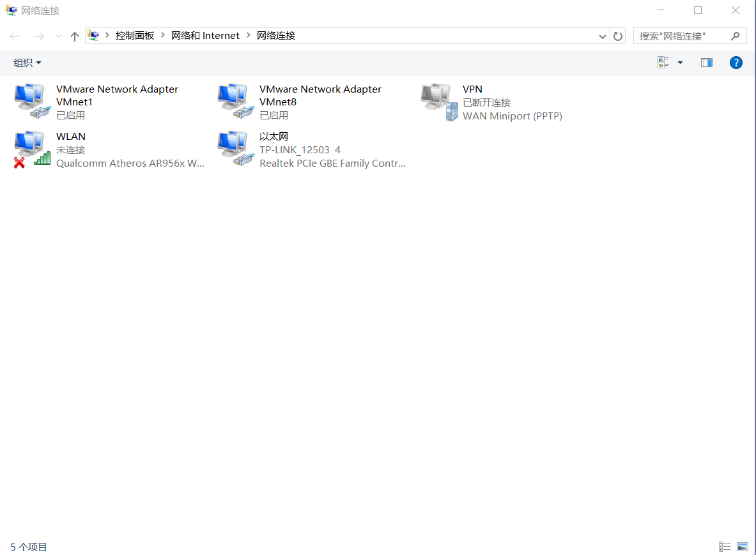Click the window title bar icon
The height and width of the screenshot is (555, 756).
point(11,10)
